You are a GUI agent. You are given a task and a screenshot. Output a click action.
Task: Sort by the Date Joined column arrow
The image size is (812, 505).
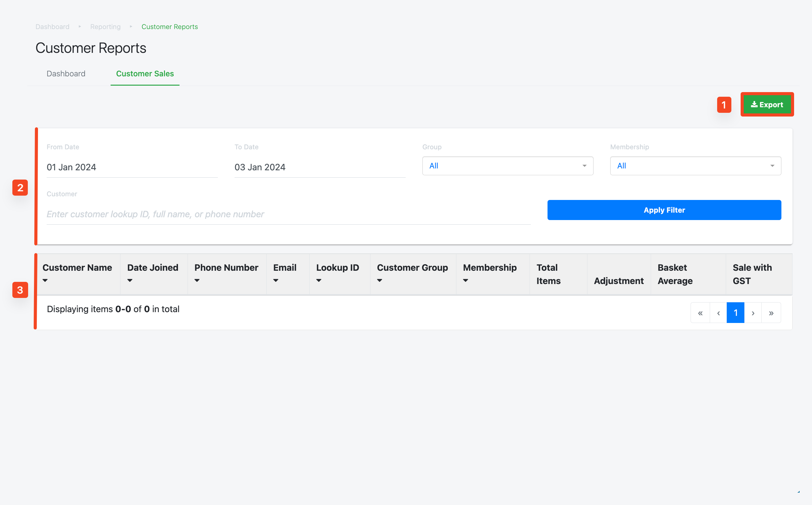tap(130, 281)
